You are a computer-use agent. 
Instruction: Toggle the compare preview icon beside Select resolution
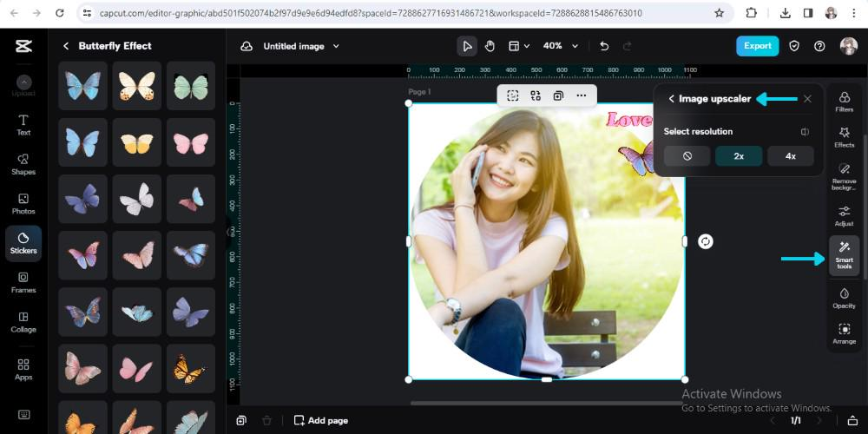(805, 132)
